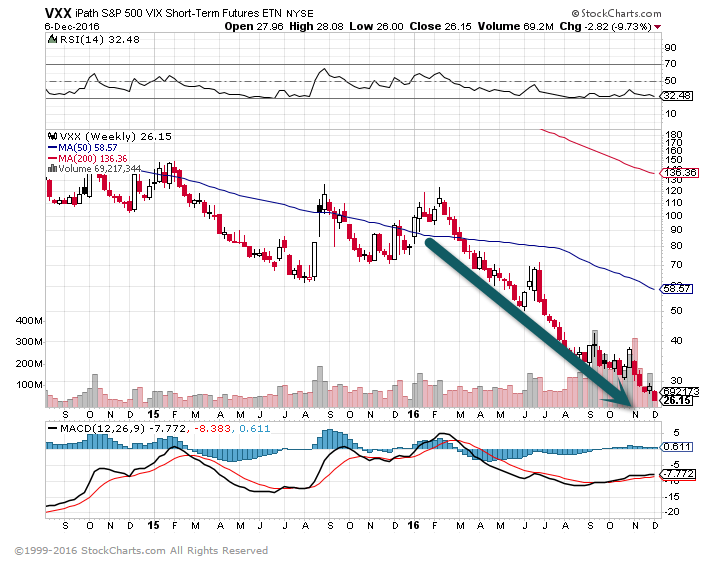Screen dimensions: 728x569
Task: Click the black 26.15 last price tag
Action: (x=676, y=400)
